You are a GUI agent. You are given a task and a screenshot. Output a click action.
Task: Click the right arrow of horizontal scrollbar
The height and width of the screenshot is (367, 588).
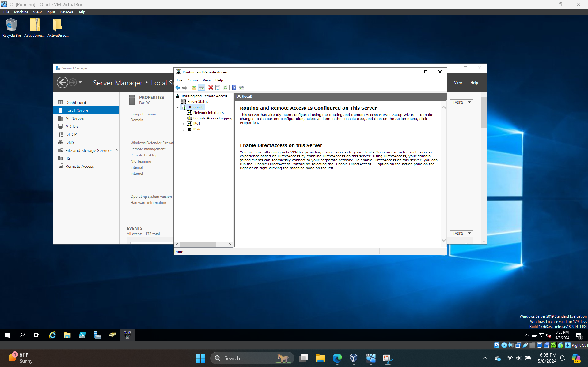click(230, 244)
